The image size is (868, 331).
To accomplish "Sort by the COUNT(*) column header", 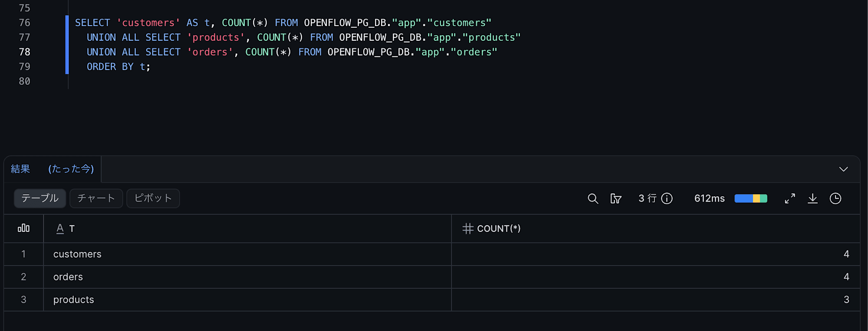I will (656, 228).
